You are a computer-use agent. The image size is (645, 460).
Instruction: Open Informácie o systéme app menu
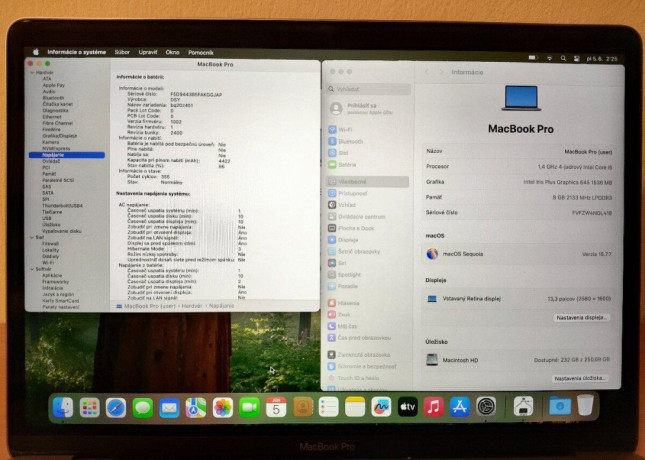point(77,52)
